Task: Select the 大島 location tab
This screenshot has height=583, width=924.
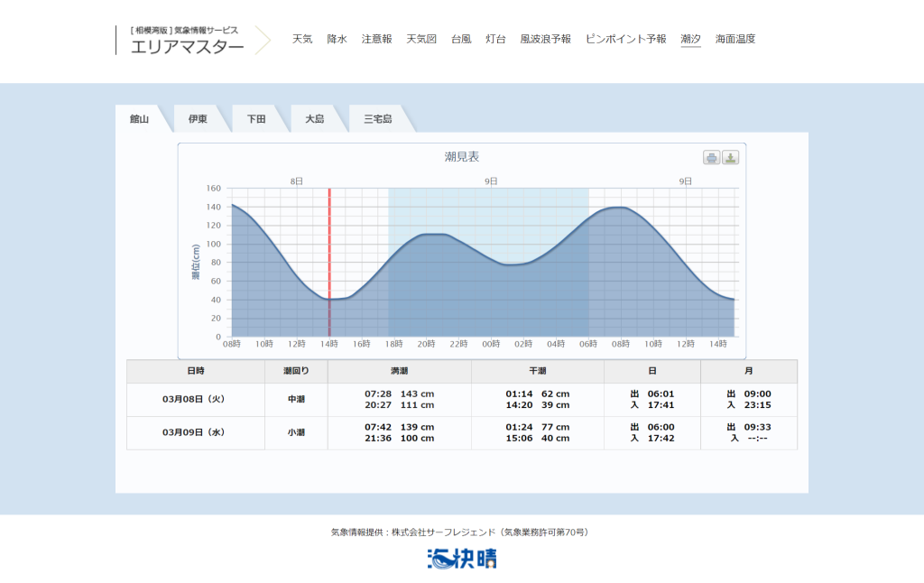Action: coord(314,119)
